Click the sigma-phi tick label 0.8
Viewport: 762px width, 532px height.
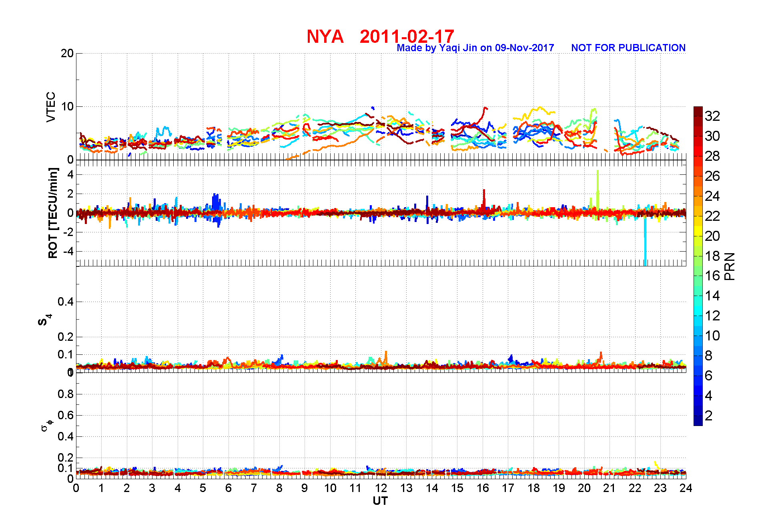click(x=66, y=394)
